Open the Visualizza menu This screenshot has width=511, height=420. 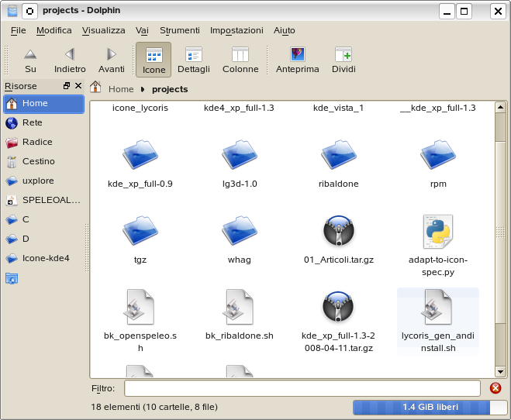coord(104,30)
